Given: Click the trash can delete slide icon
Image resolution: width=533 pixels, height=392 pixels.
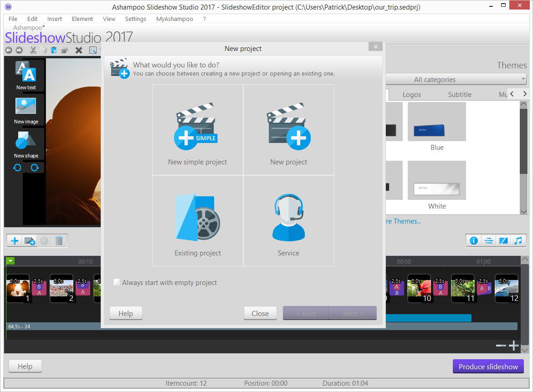Looking at the screenshot, I should click(59, 241).
